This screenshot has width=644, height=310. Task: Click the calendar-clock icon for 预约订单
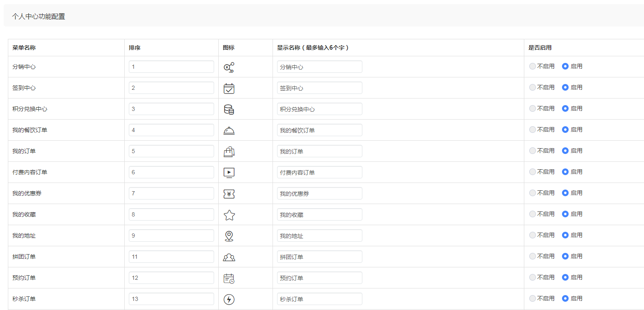coord(229,278)
